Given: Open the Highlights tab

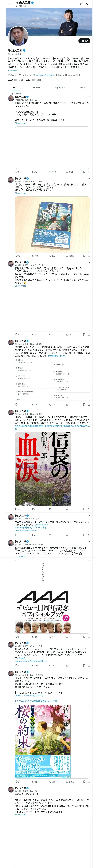Looking at the screenshot, I should coord(60,87).
